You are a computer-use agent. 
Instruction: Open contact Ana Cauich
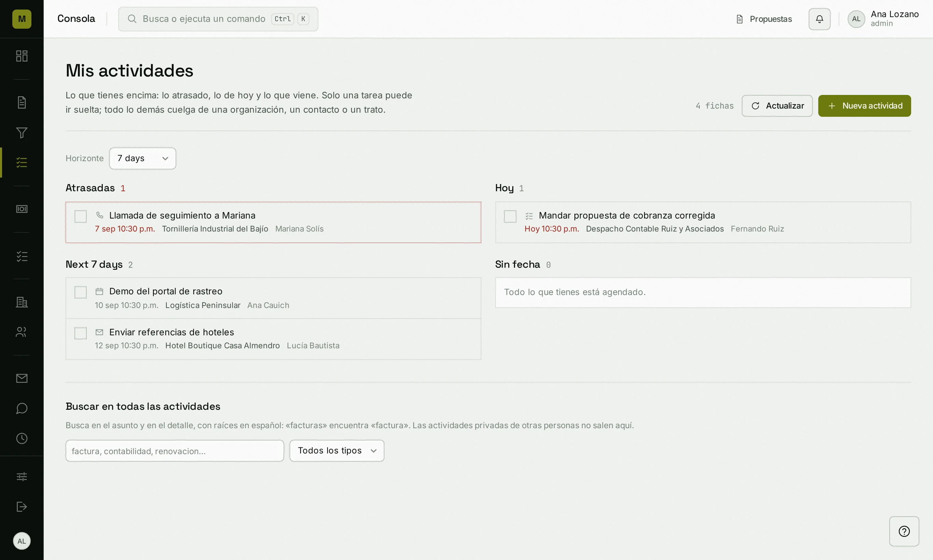click(268, 305)
